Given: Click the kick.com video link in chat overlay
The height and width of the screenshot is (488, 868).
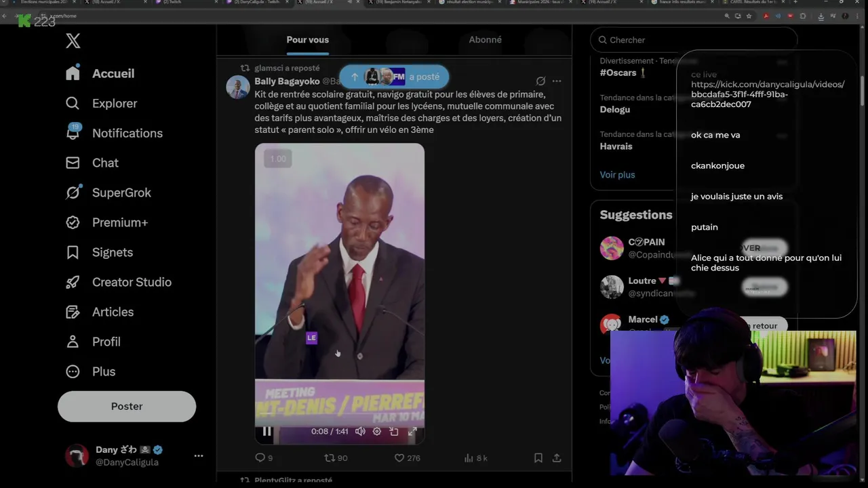Looking at the screenshot, I should 768,94.
